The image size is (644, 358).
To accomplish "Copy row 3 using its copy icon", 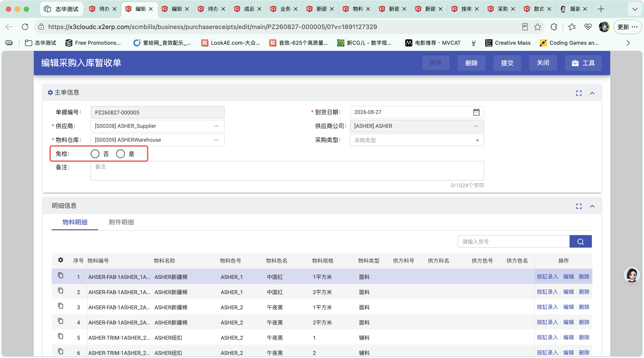I will coord(61,306).
